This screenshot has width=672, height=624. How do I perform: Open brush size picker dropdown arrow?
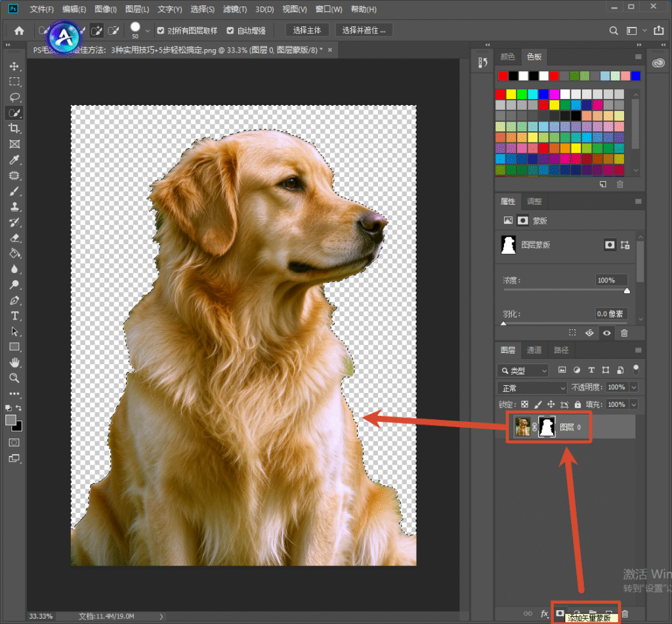click(x=148, y=31)
